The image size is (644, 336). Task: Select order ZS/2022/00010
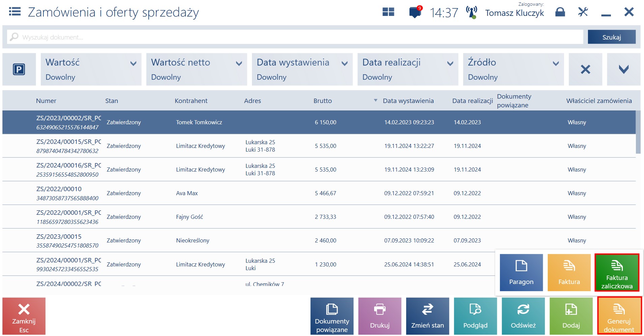coord(319,193)
